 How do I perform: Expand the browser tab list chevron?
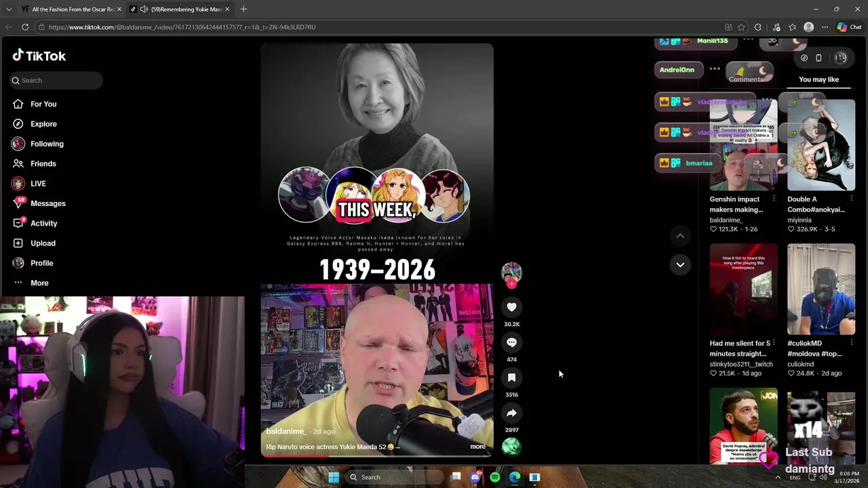coord(9,9)
